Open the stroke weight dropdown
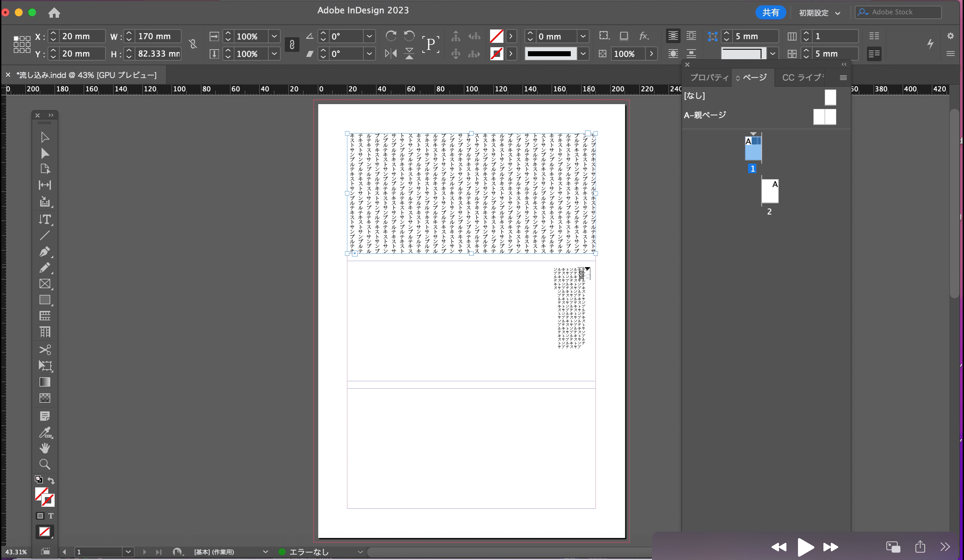 tap(583, 36)
